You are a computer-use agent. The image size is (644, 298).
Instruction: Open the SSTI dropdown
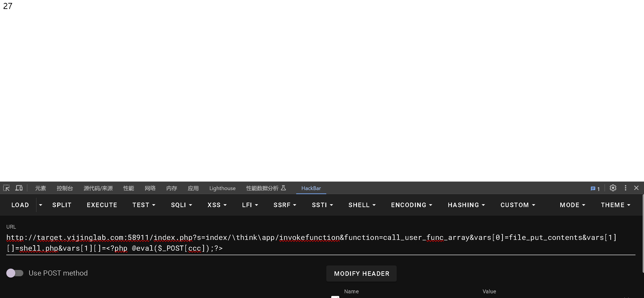point(322,205)
